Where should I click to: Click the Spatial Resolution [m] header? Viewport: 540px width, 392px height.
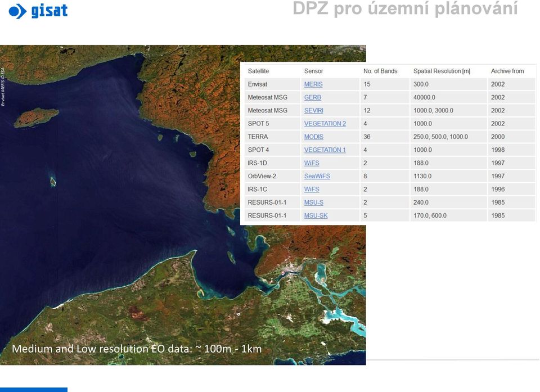442,71
